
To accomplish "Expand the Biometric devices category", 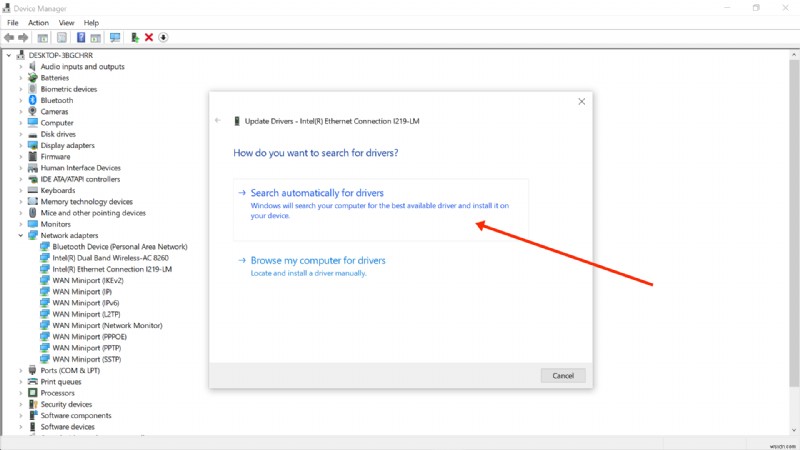I will [x=20, y=89].
